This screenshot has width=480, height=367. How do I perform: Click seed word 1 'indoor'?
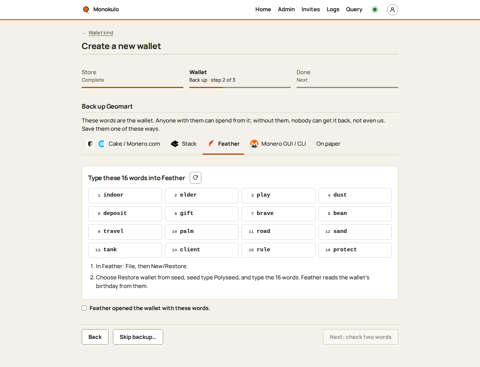(125, 195)
